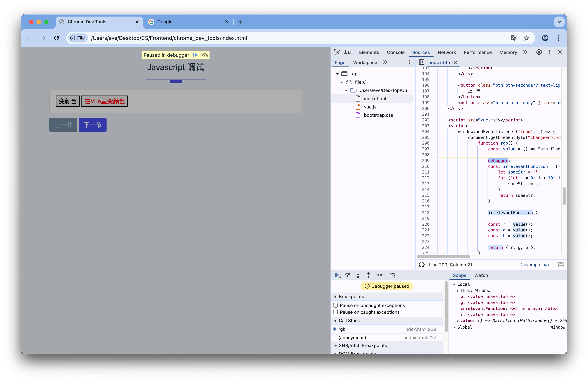This screenshot has width=588, height=382.
Task: Open the Watch tab in the debugger sidebar
Action: [481, 275]
